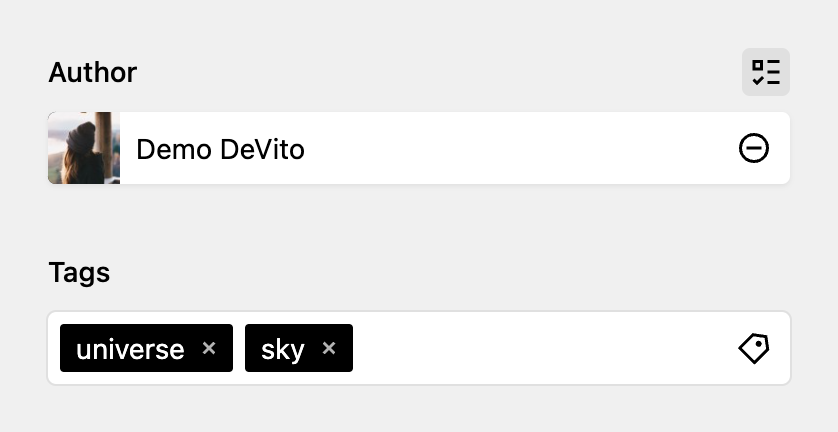
Task: Click the black sky tag pill
Action: coord(299,348)
